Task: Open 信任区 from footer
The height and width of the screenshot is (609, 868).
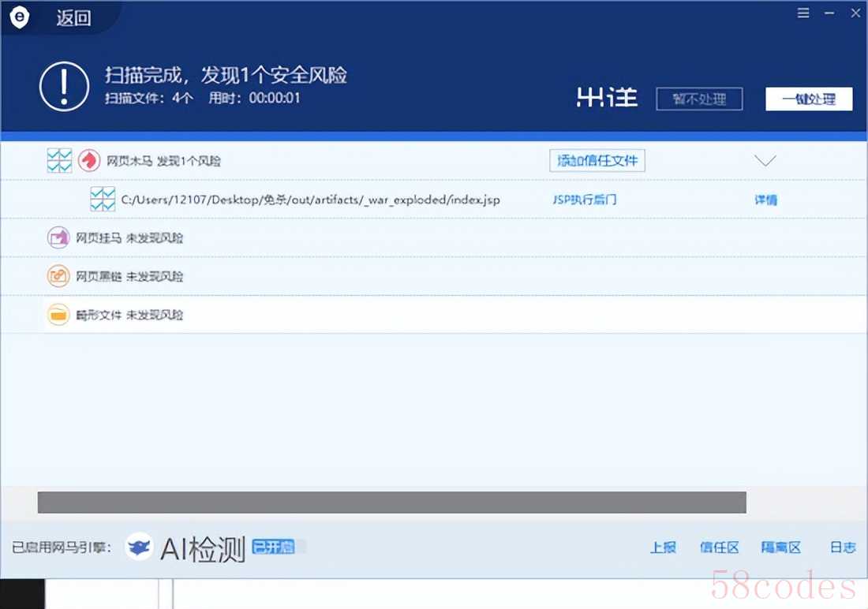Action: pos(719,547)
